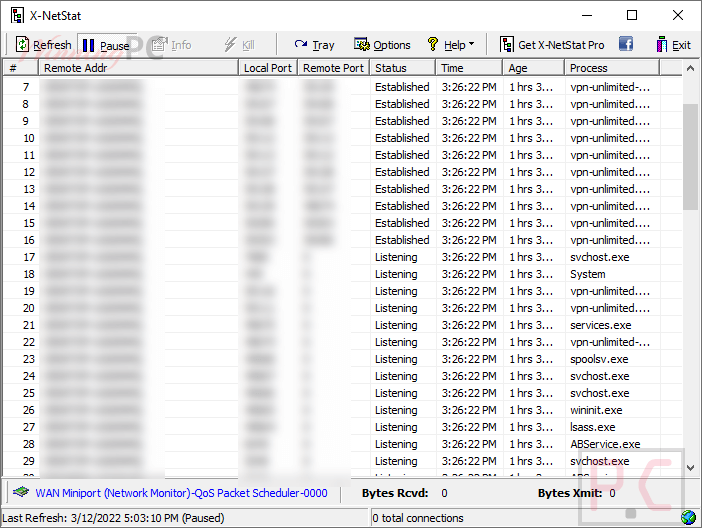
Task: Click the Age cell in row 20
Action: (531, 308)
